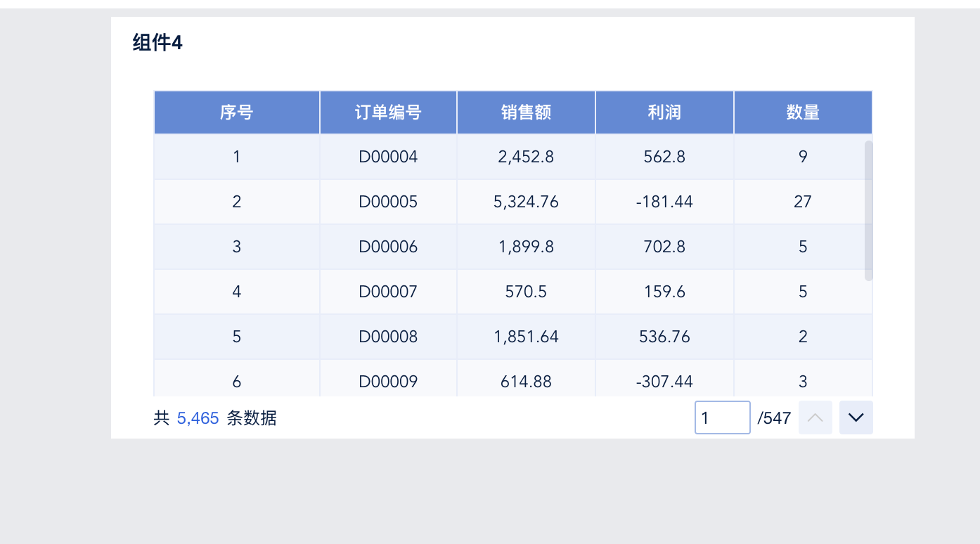Click the 销售额 column header

pos(526,112)
